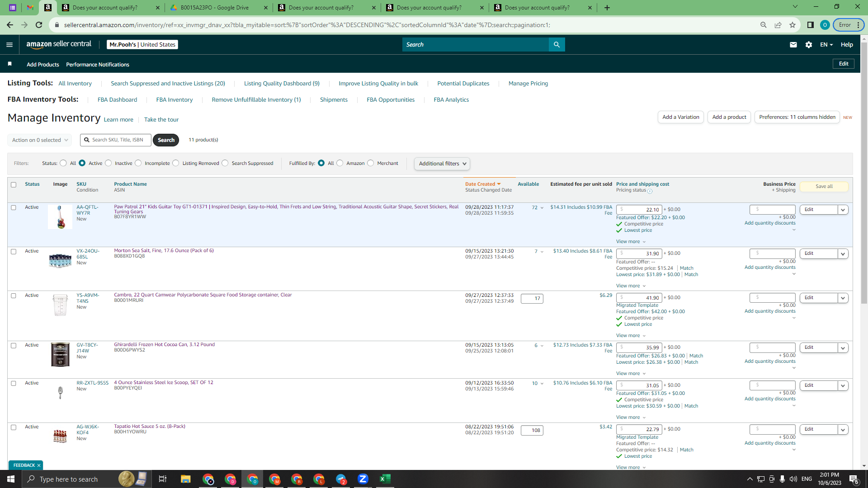Click the search magnifier button in header
868x488 pixels.
coord(557,44)
